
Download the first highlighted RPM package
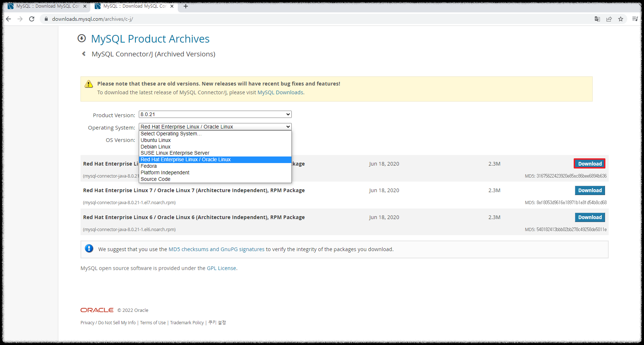point(590,164)
